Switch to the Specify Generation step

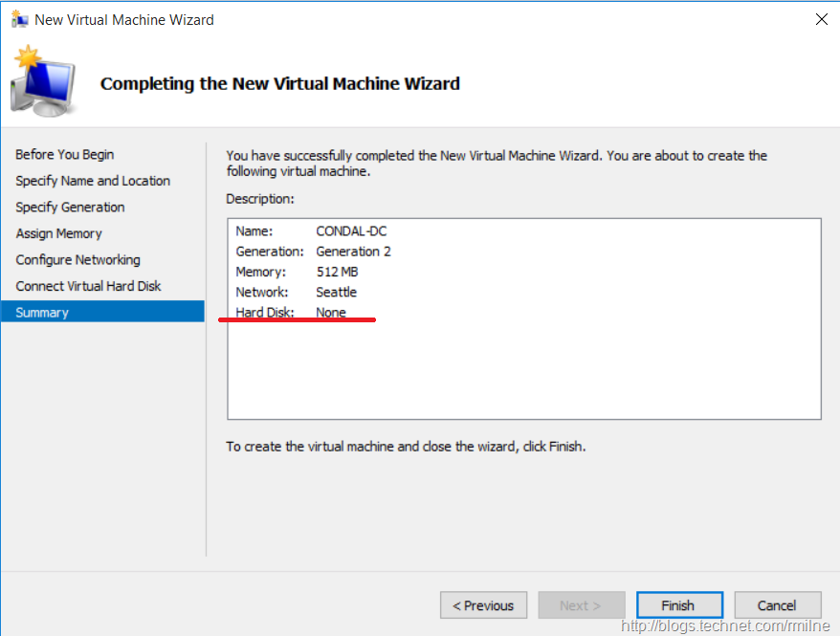pos(70,208)
